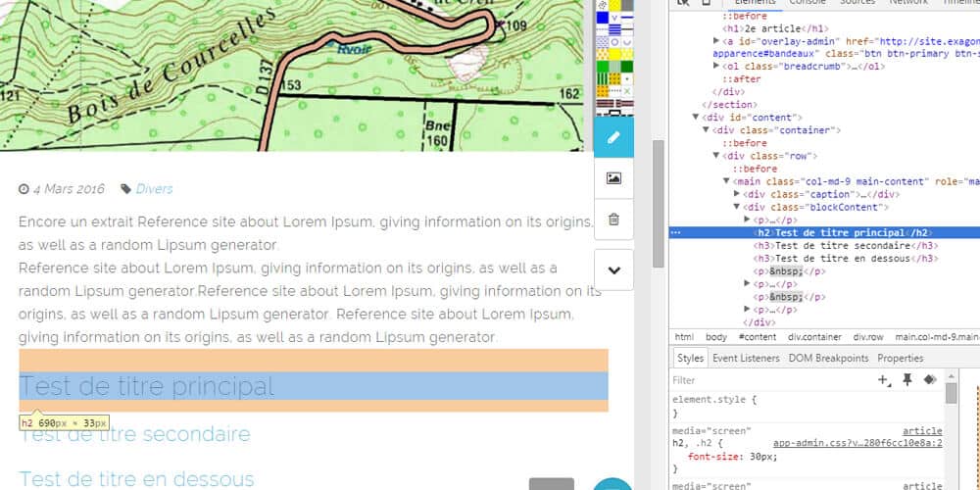This screenshot has width=980, height=490.
Task: Click the 4 Mars 2016 date text
Action: 69,189
